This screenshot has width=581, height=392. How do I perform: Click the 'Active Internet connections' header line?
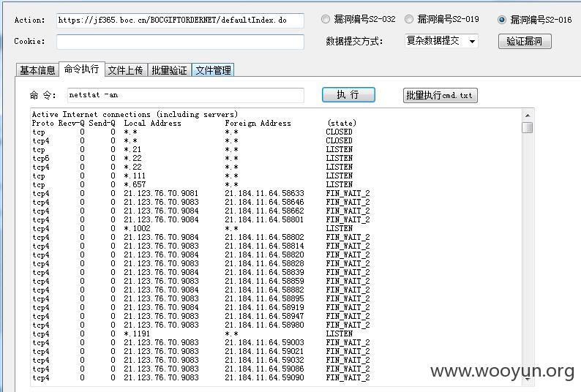pos(135,114)
